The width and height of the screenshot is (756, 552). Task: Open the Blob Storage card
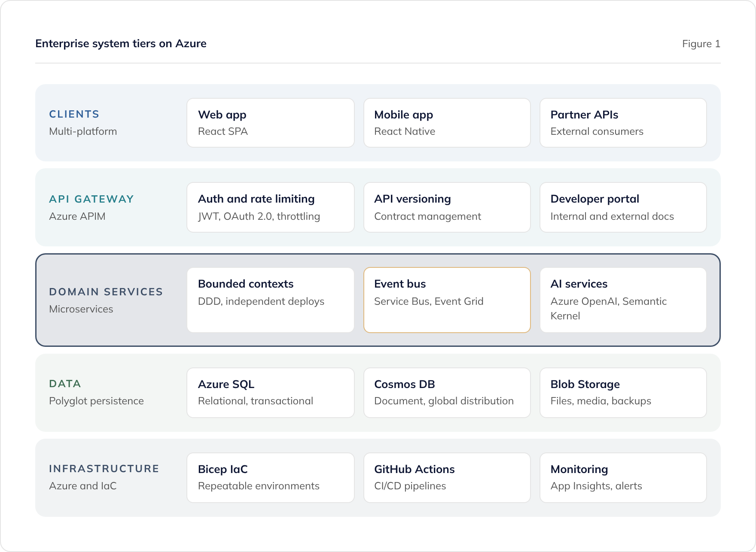623,393
